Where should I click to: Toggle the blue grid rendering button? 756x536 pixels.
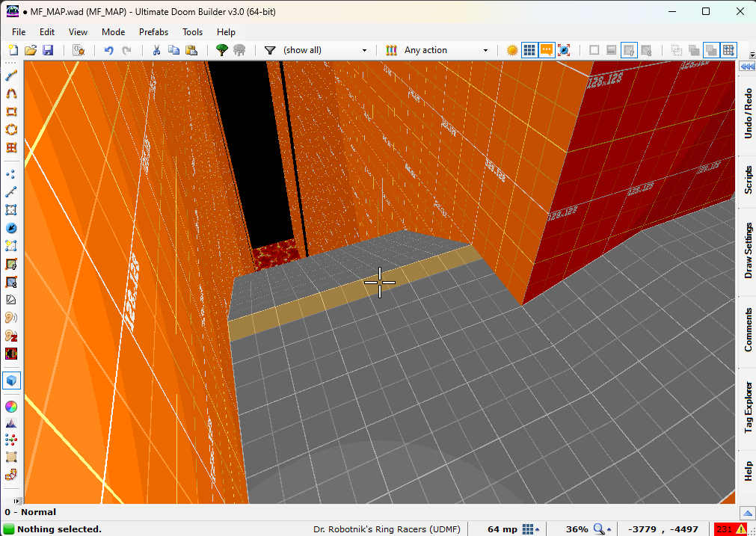coord(529,50)
